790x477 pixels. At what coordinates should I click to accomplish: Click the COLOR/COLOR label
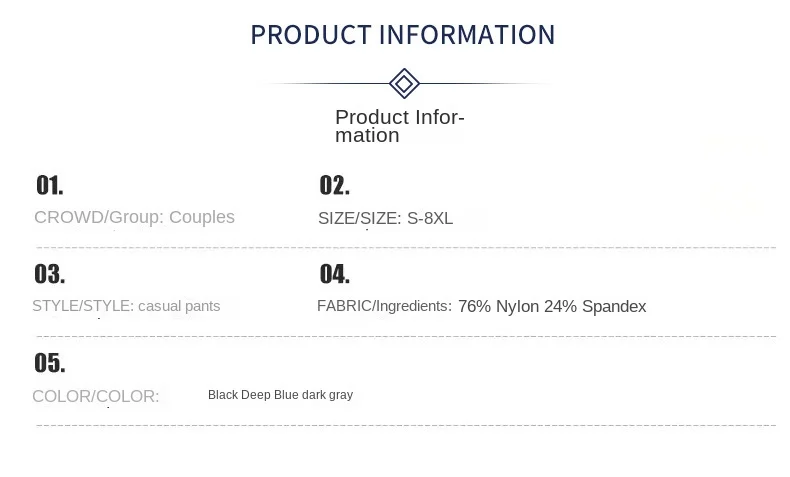click(95, 397)
